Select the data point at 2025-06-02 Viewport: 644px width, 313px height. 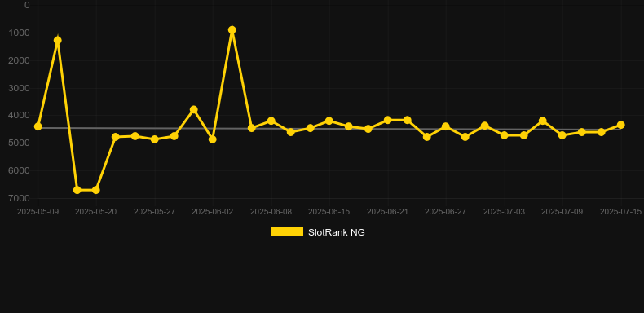tap(213, 139)
